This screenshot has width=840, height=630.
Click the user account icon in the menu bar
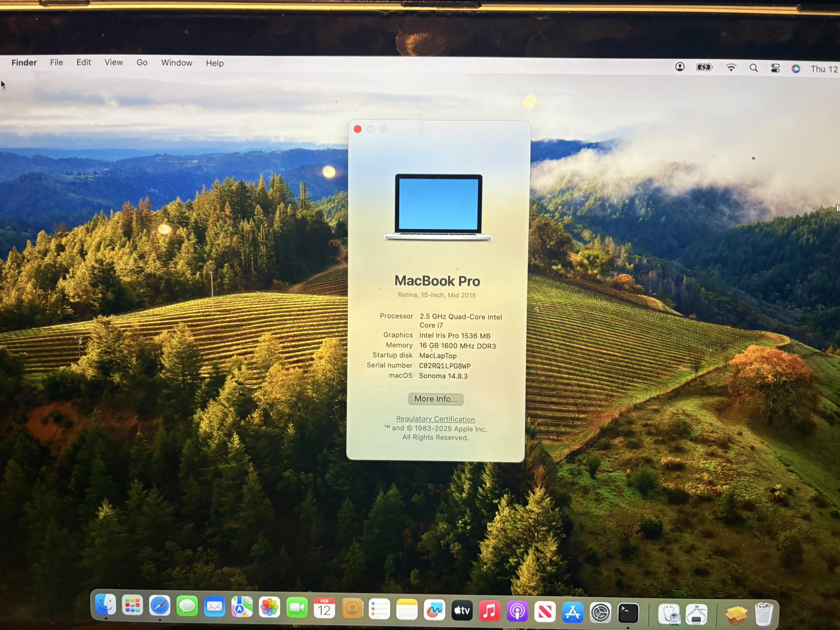click(x=680, y=67)
